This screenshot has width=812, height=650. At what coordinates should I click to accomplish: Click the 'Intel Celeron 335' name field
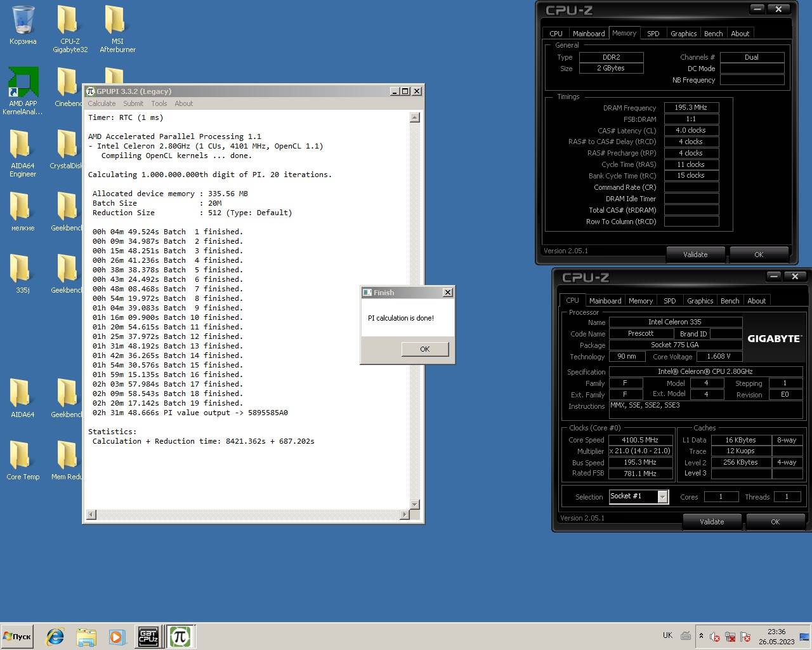pyautogui.click(x=676, y=322)
